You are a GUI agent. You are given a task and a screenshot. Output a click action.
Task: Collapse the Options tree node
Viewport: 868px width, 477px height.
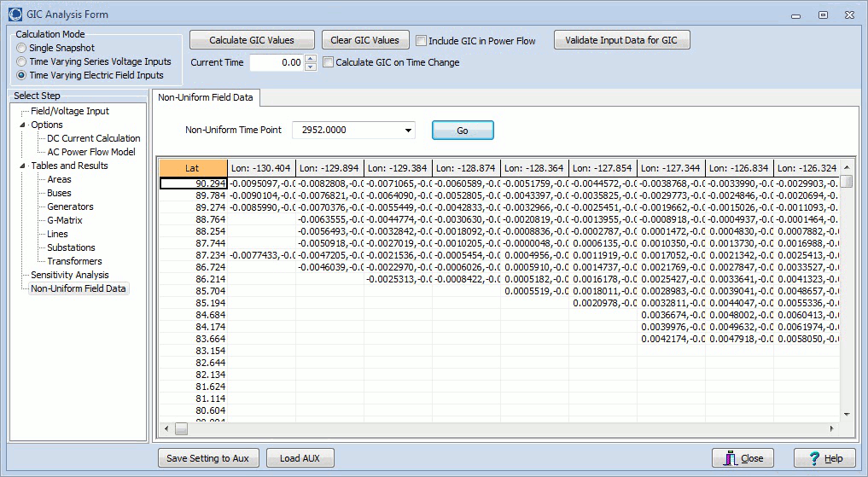coord(23,125)
